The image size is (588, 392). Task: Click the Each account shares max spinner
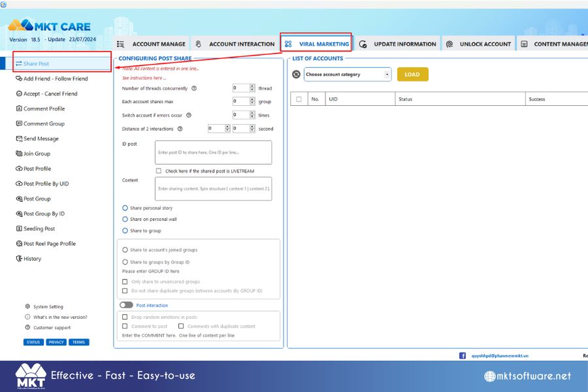[x=252, y=101]
